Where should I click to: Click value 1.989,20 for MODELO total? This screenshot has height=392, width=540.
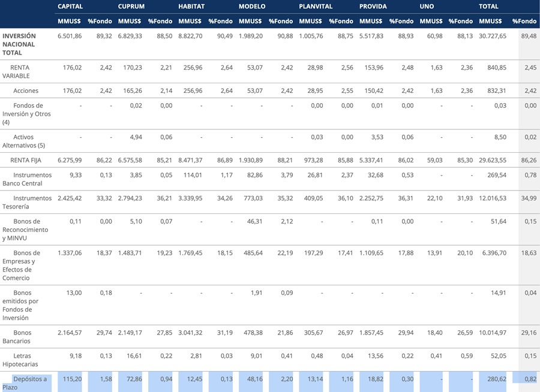pyautogui.click(x=251, y=36)
